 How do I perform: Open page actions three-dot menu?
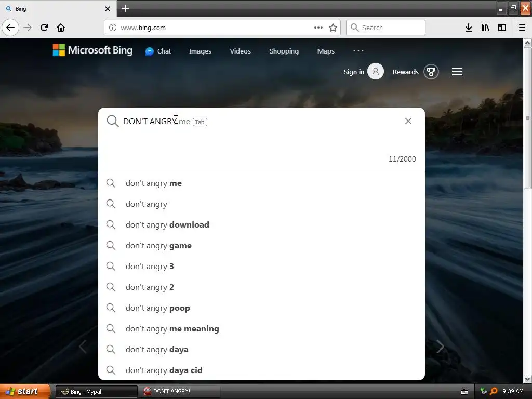click(x=318, y=28)
